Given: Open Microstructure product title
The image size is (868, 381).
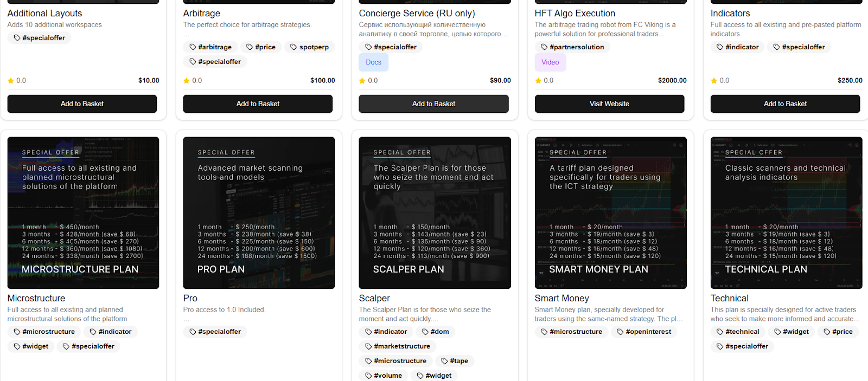Looking at the screenshot, I should (36, 299).
